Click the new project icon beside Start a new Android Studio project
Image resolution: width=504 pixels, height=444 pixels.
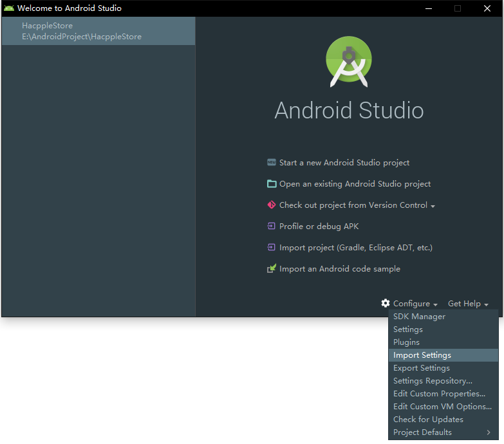point(271,162)
